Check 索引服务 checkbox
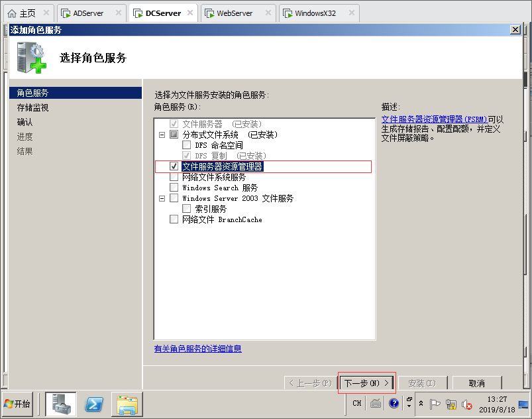The image size is (532, 419). [186, 208]
